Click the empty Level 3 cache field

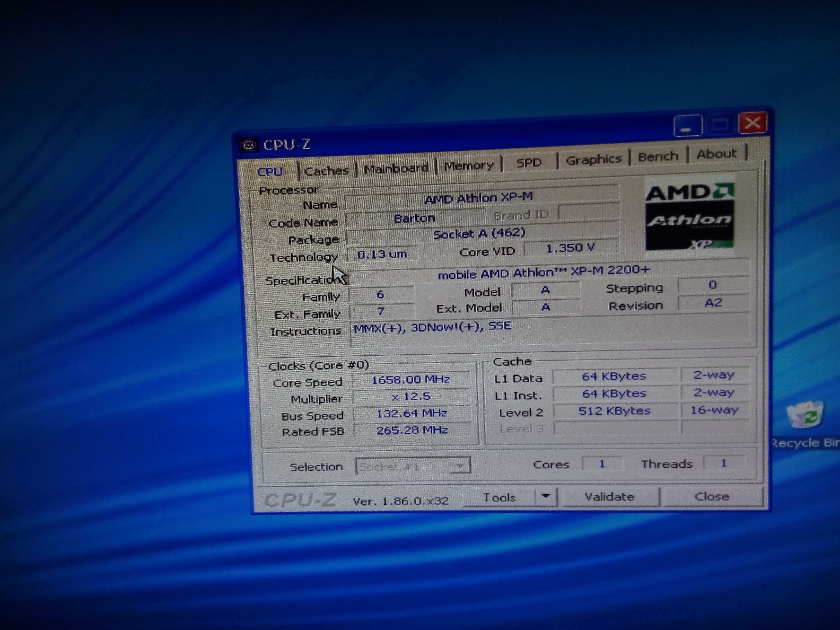click(x=616, y=428)
